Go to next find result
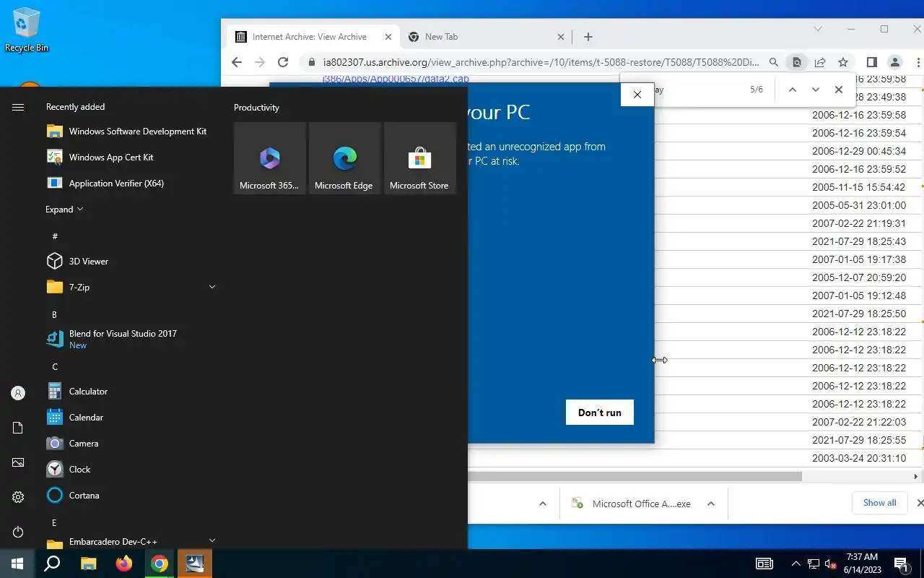The image size is (924, 578). click(815, 90)
